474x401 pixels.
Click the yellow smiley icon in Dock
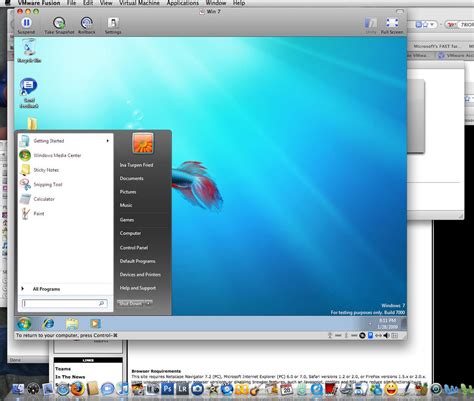click(391, 389)
